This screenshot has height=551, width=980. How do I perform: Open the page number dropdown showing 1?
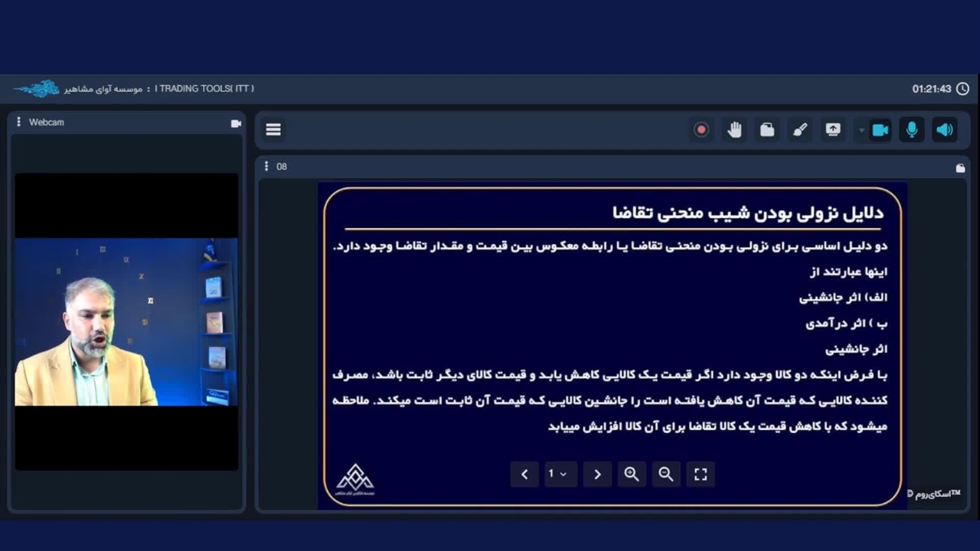tap(560, 474)
